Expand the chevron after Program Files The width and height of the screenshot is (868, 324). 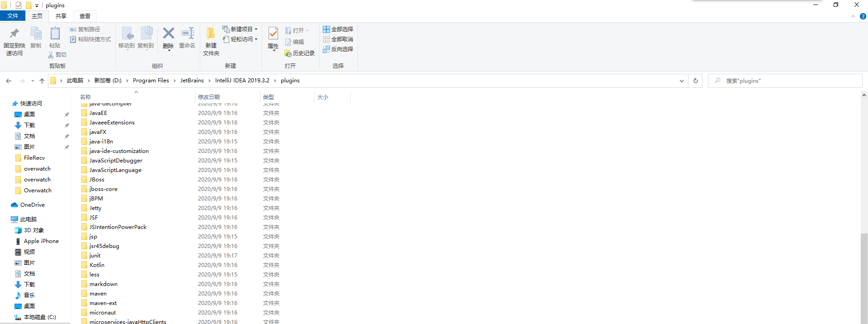[x=175, y=81]
